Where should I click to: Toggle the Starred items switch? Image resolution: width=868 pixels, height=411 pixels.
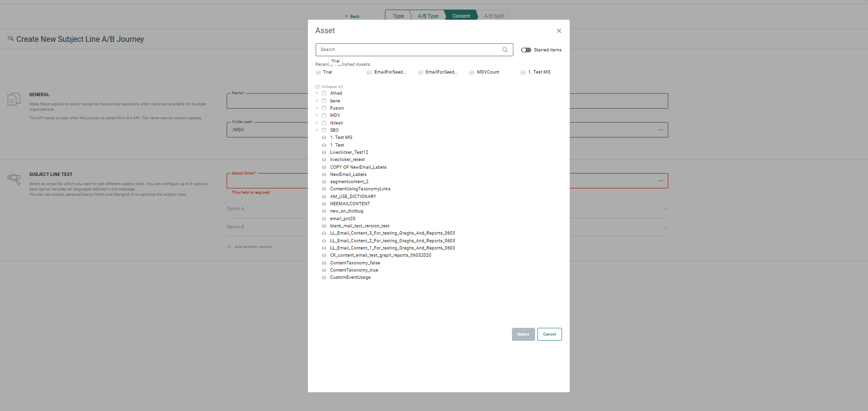(526, 50)
